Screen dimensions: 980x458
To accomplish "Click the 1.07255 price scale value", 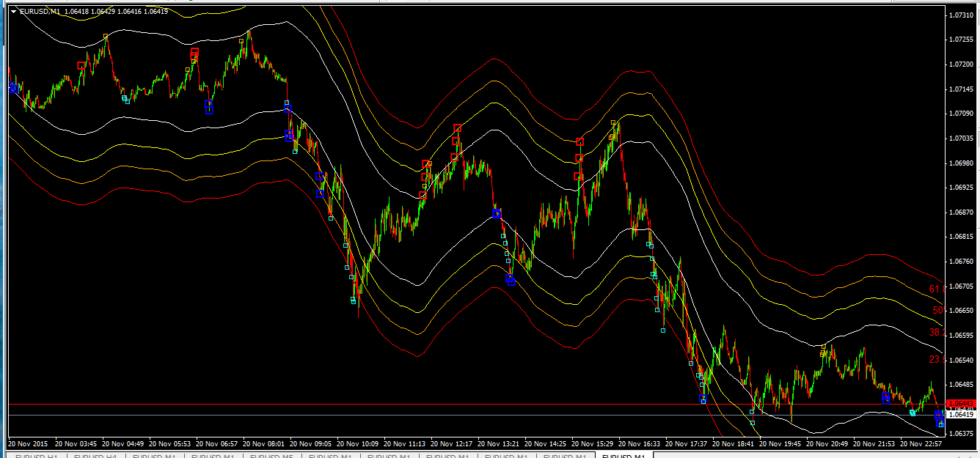I will coord(960,40).
